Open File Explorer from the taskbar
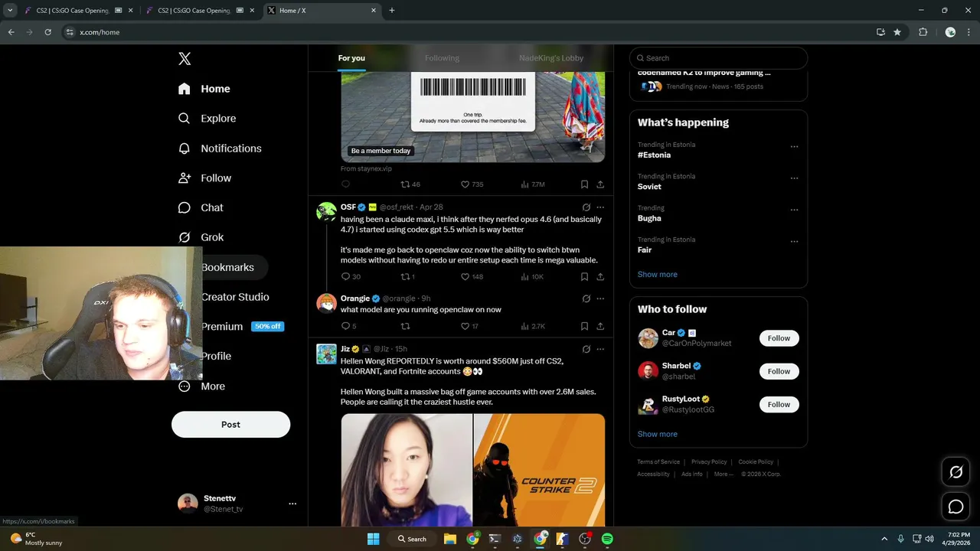980x551 pixels. point(449,539)
